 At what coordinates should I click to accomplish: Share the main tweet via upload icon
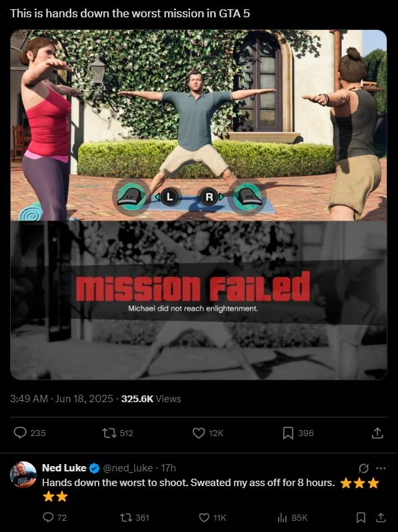coord(377,433)
